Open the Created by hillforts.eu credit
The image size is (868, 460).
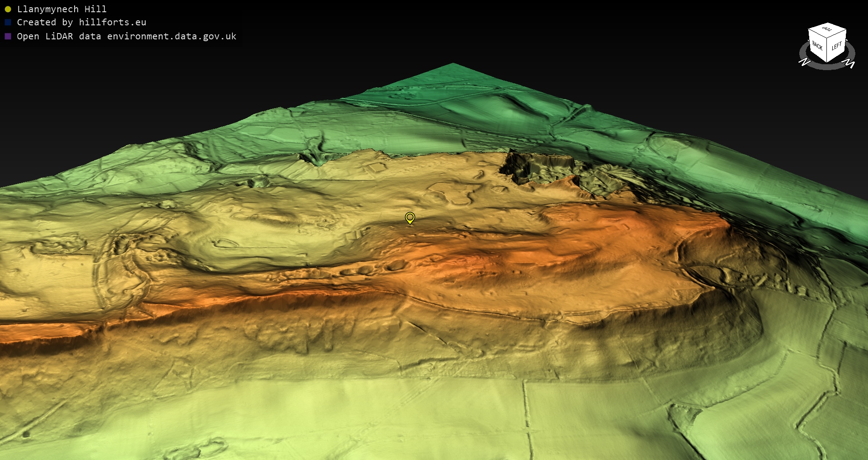[81, 22]
